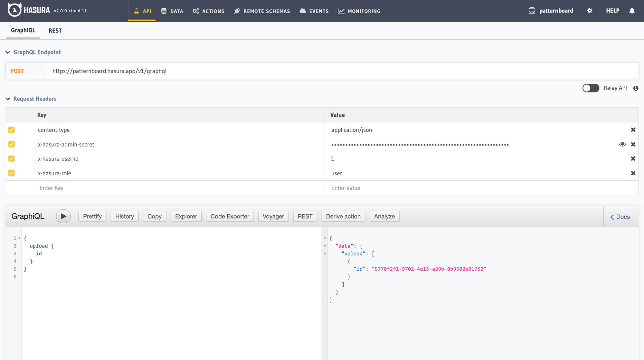This screenshot has height=360, width=644.
Task: Open the DATA tab
Action: click(172, 11)
